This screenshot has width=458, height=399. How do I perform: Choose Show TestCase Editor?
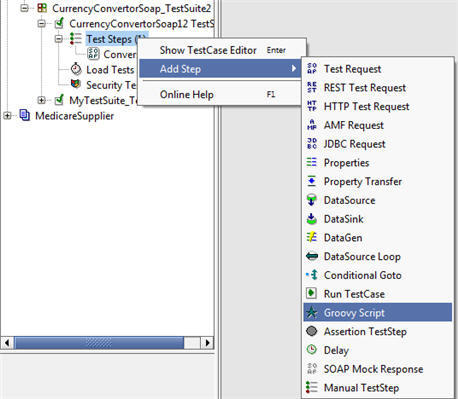click(222, 50)
